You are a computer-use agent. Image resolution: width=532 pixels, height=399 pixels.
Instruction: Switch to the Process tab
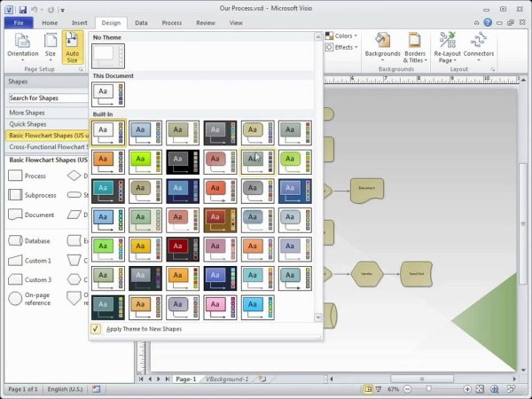pyautogui.click(x=172, y=23)
